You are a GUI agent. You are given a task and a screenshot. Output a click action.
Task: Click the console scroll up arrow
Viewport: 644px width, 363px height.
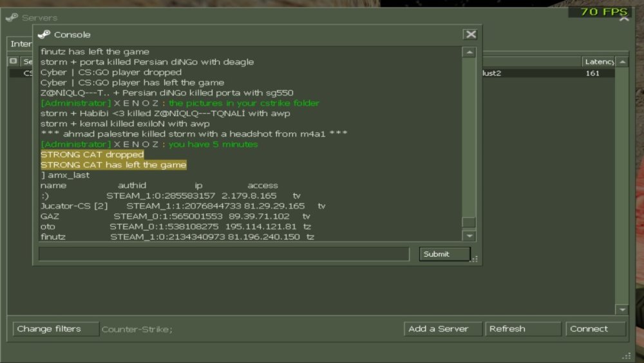pyautogui.click(x=469, y=52)
